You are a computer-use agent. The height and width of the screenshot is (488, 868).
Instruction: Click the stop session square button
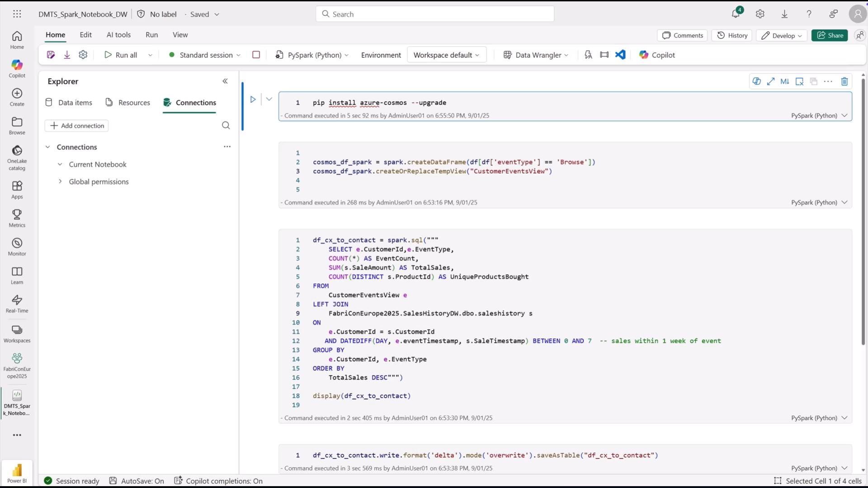point(256,55)
